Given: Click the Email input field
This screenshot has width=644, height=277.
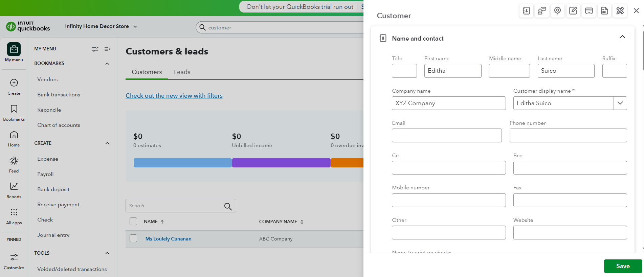Looking at the screenshot, I should tap(447, 135).
